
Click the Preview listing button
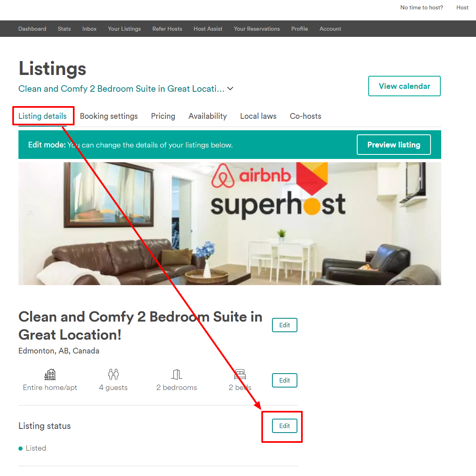click(x=394, y=145)
